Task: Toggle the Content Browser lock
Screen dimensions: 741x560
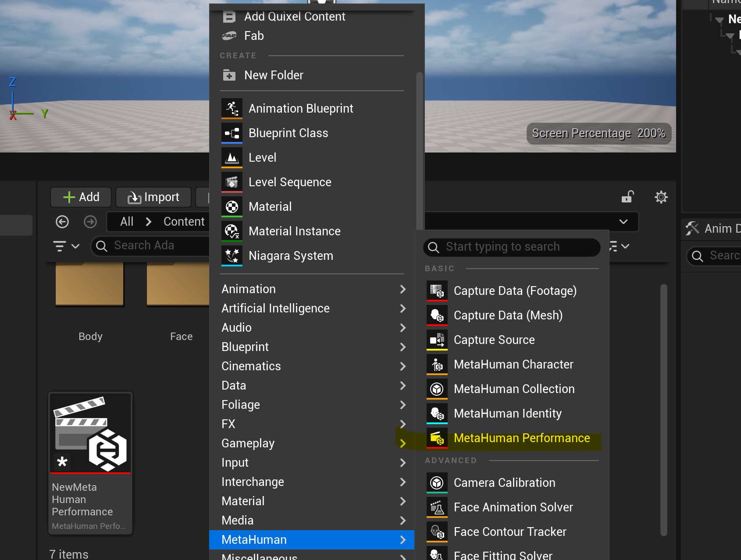Action: point(628,197)
